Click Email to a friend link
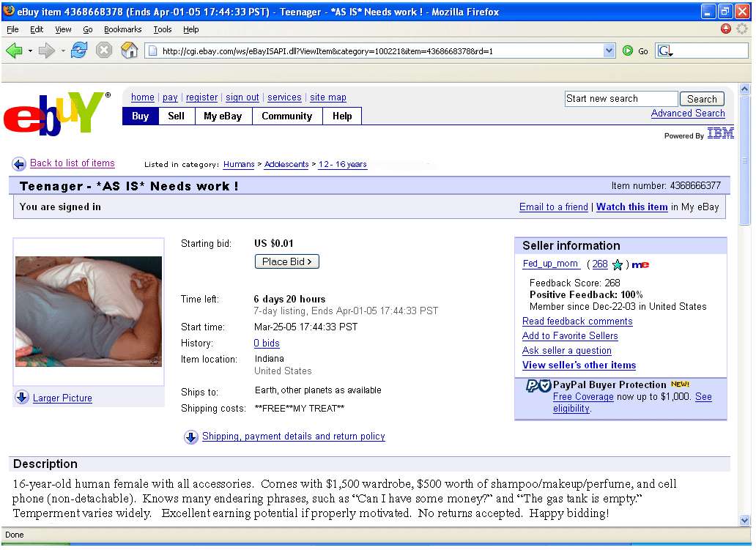The height and width of the screenshot is (550, 756). [x=554, y=207]
